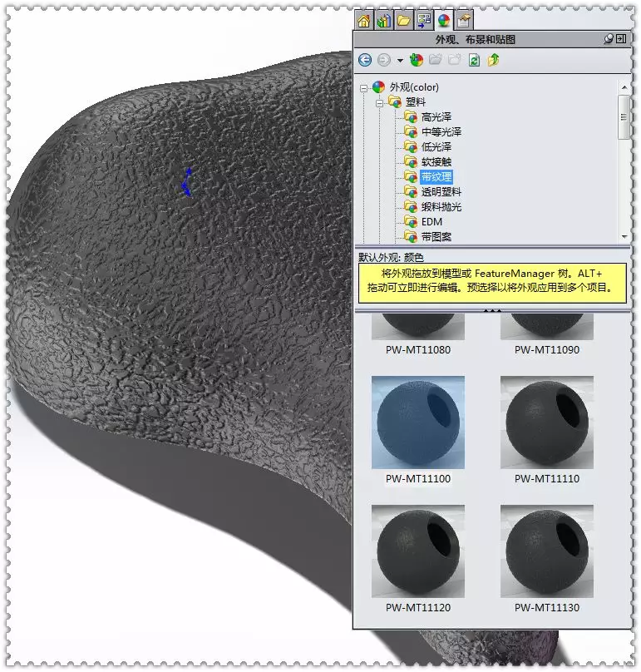Select the 带图案 folder

click(436, 236)
